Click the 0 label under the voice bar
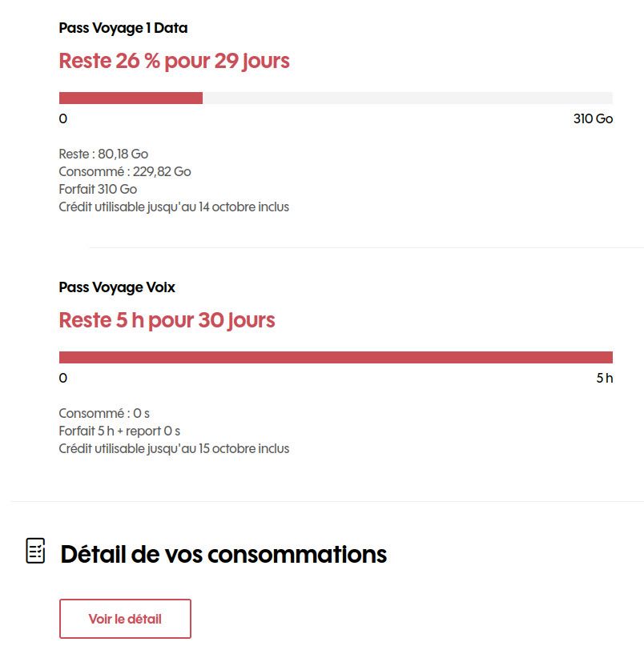Image resolution: width=644 pixels, height=662 pixels. (63, 379)
